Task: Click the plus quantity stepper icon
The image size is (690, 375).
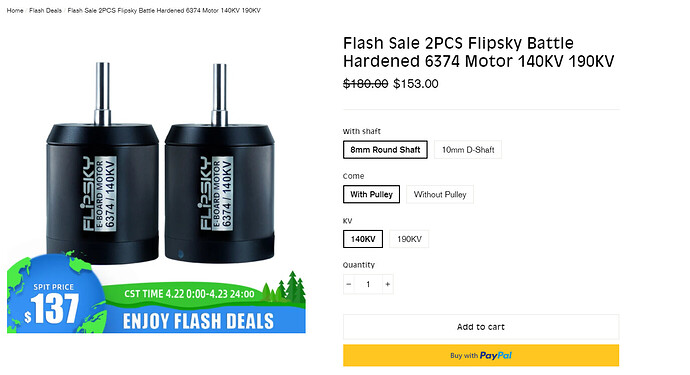Action: pos(387,284)
